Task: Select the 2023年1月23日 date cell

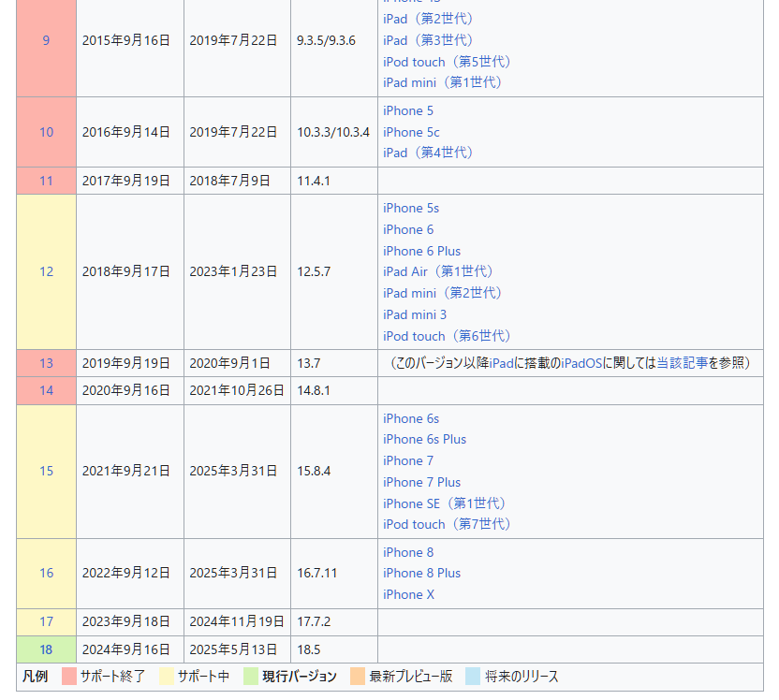Action: click(x=237, y=271)
